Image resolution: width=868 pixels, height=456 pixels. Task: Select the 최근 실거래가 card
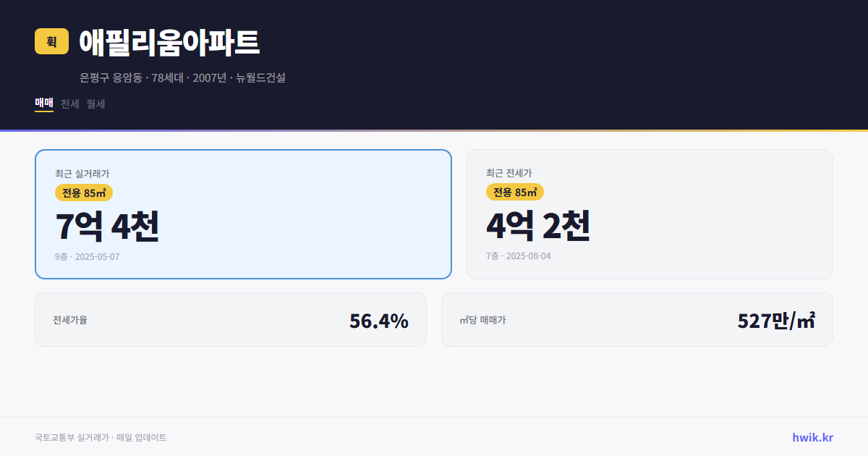[243, 214]
